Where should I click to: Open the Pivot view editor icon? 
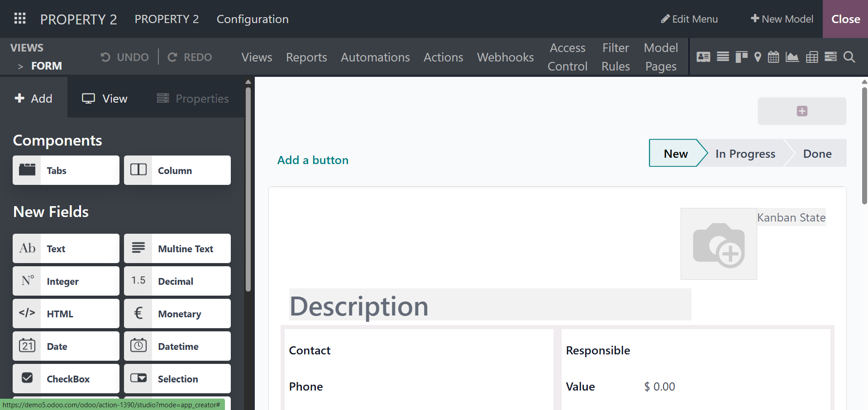coord(812,57)
